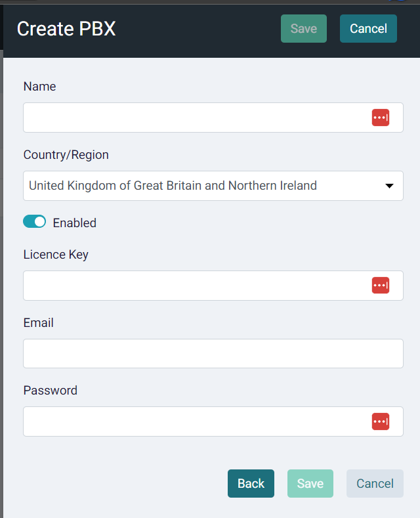420x518 pixels.
Task: Go Back using the bottom button
Action: pos(251,483)
